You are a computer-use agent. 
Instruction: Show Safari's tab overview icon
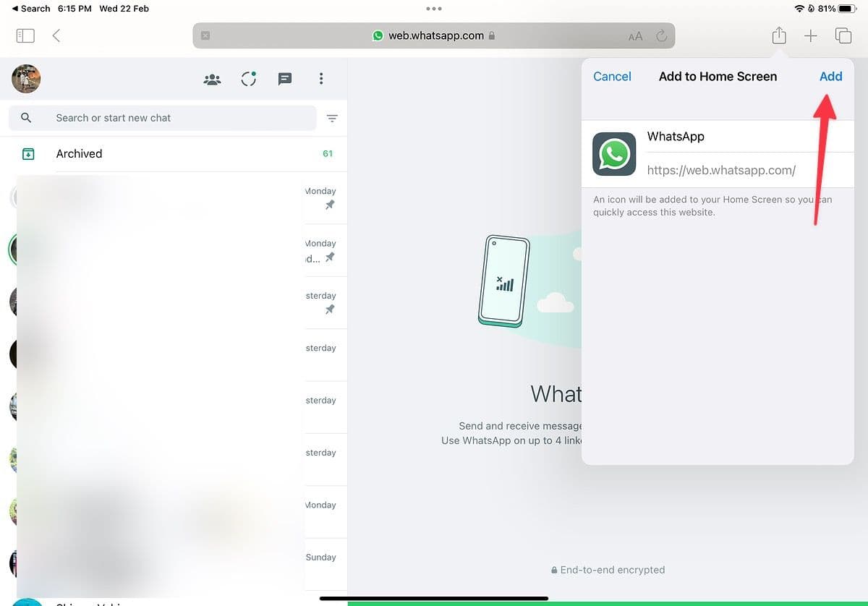(x=843, y=35)
